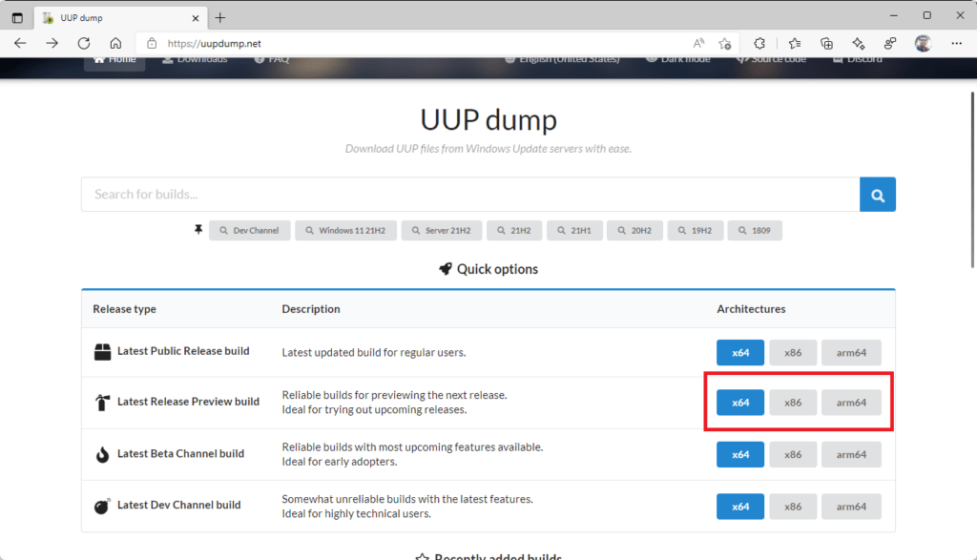Go to the browser home page icon
This screenshot has width=977, height=560.
[x=115, y=43]
